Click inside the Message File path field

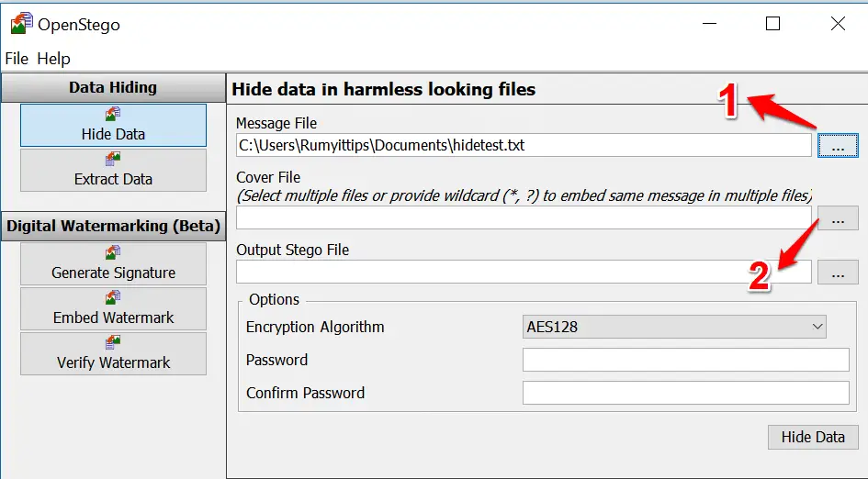[524, 146]
